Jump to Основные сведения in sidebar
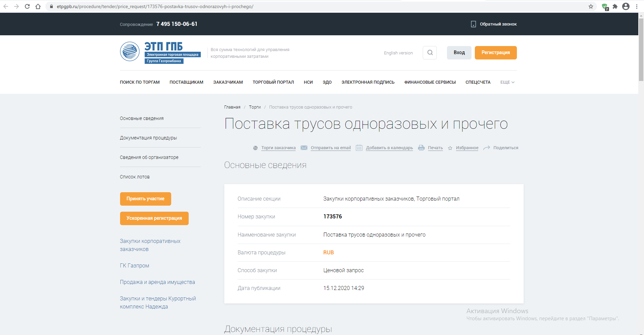 142,119
